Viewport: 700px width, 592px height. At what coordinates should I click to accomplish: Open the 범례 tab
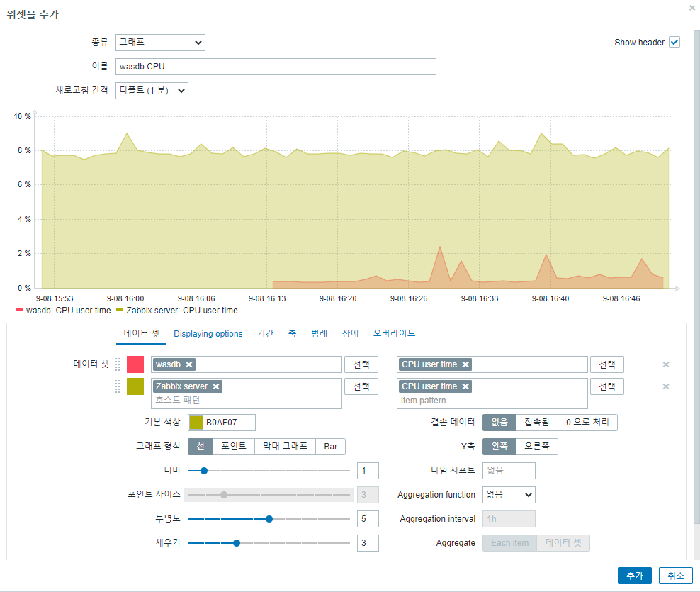320,334
